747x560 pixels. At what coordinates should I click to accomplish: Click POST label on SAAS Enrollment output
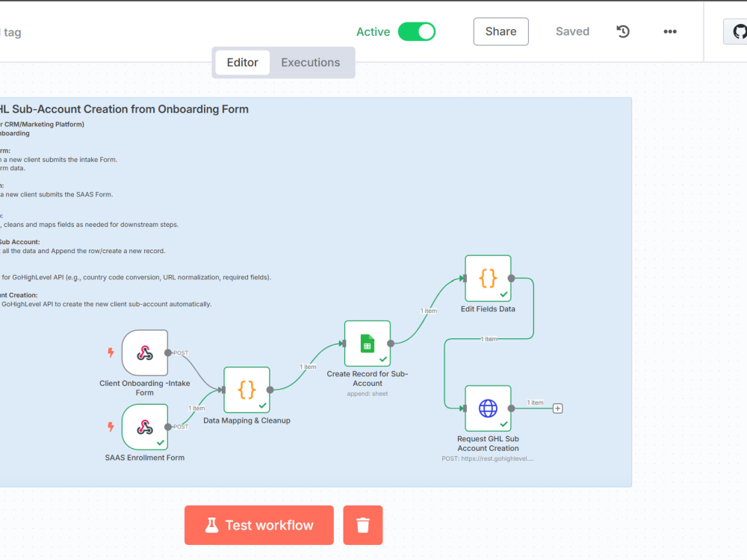point(181,426)
